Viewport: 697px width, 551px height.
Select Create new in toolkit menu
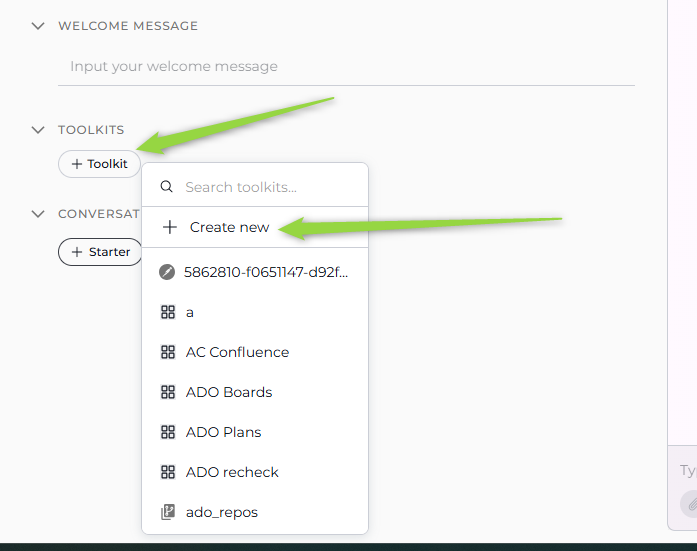click(x=255, y=227)
